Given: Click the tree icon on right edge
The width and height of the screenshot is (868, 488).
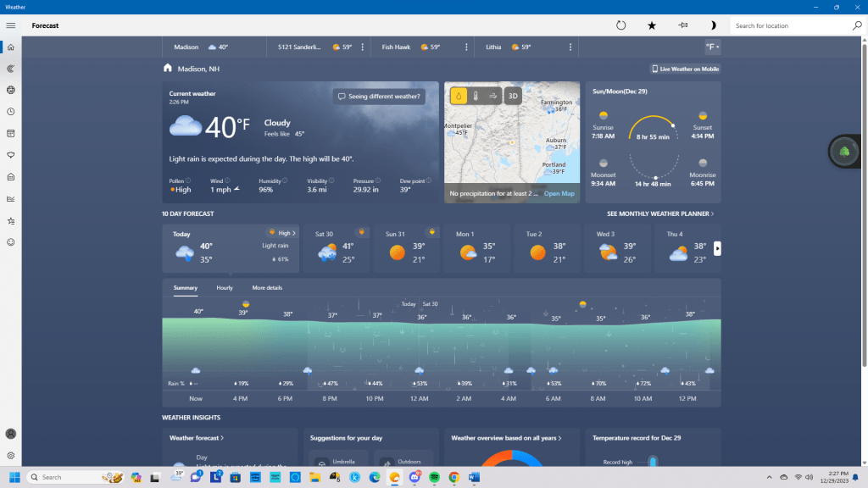Looking at the screenshot, I should tap(844, 152).
